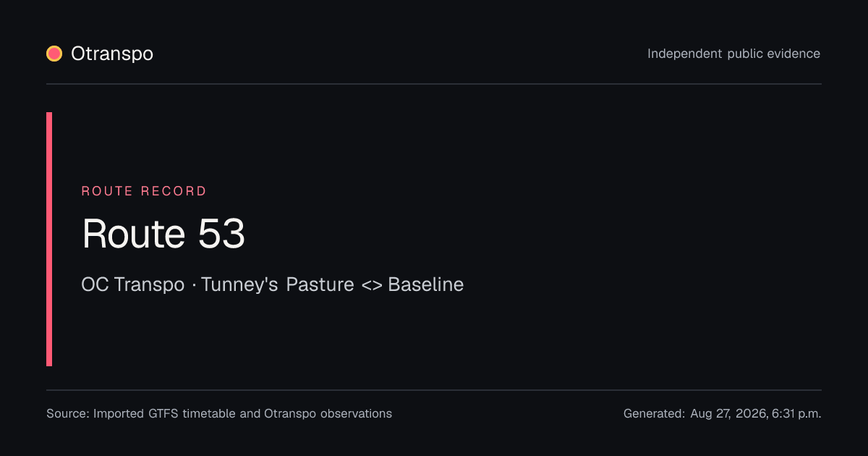Click the red vertical accent bar
Viewport: 868px width, 456px height.
(49, 239)
